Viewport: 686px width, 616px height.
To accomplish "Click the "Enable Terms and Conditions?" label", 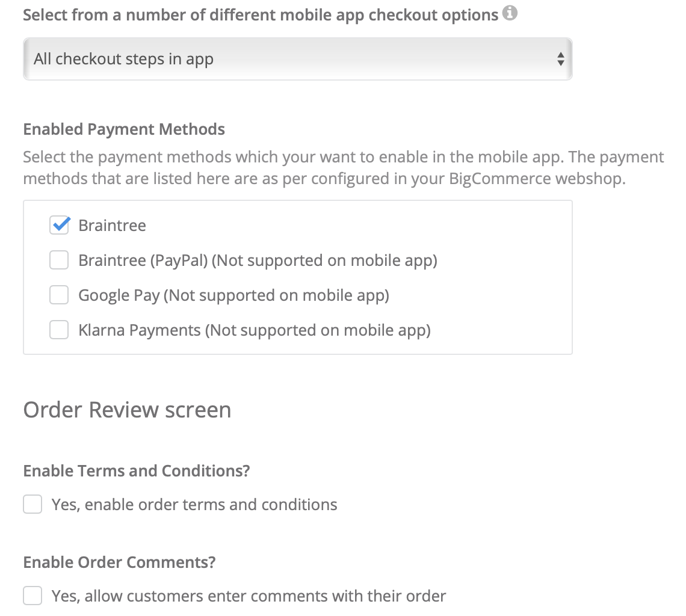I will (x=136, y=470).
